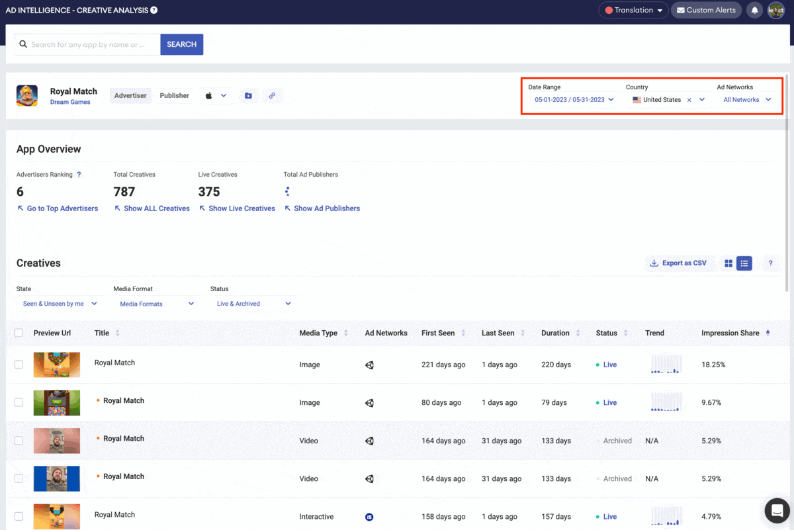
Task: Open the Ad Networks dropdown
Action: pyautogui.click(x=747, y=100)
